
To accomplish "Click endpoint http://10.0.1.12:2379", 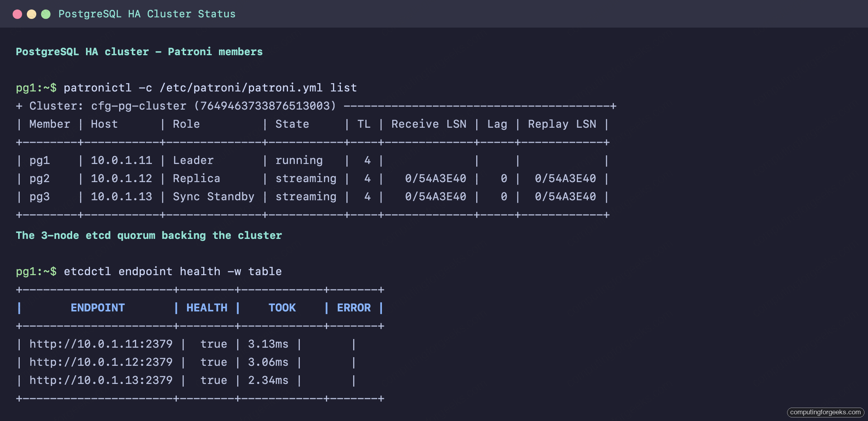I will point(101,362).
